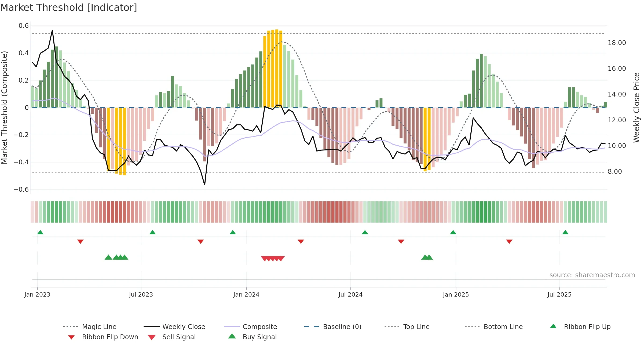Click the source: sharemaestro.com text

(x=592, y=275)
